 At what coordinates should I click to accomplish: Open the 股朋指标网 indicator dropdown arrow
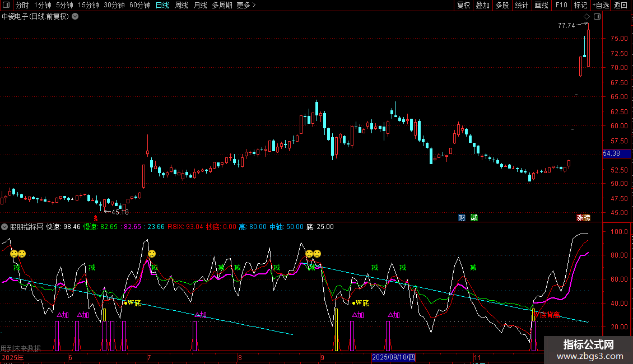coord(5,227)
